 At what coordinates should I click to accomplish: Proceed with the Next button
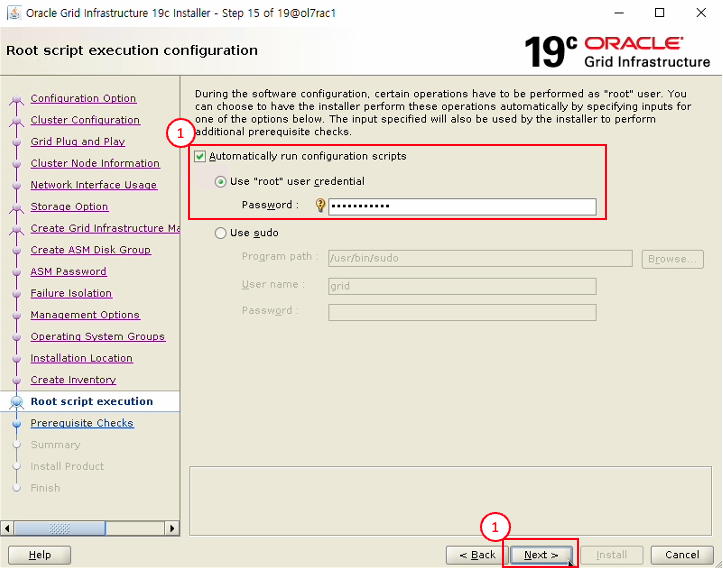point(541,555)
